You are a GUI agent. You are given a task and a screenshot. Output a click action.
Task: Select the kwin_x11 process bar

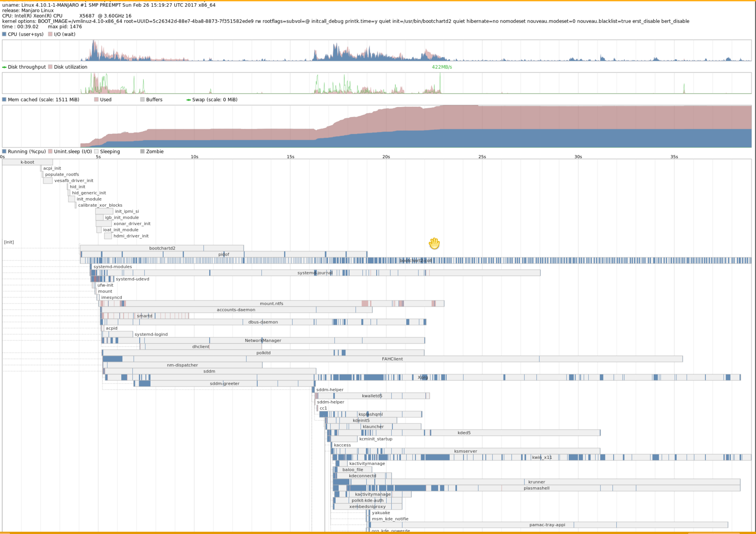[x=542, y=458]
